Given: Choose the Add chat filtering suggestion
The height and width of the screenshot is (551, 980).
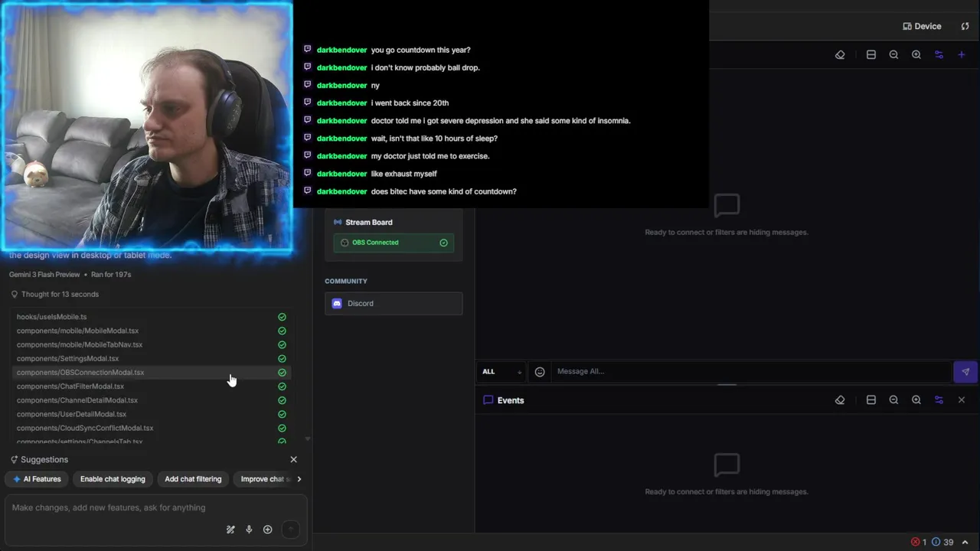Looking at the screenshot, I should [x=193, y=479].
